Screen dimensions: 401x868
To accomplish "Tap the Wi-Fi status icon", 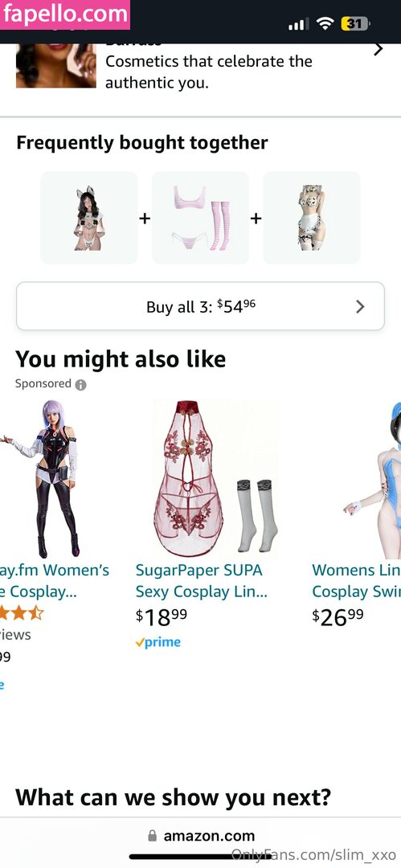I will click(325, 23).
